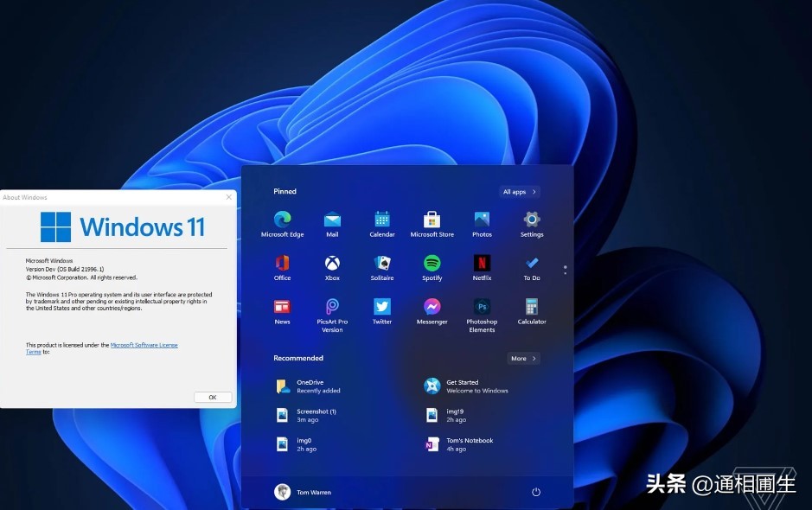Viewport: 812px width, 510px height.
Task: Open Microsoft Edge from pinned apps
Action: click(x=282, y=217)
